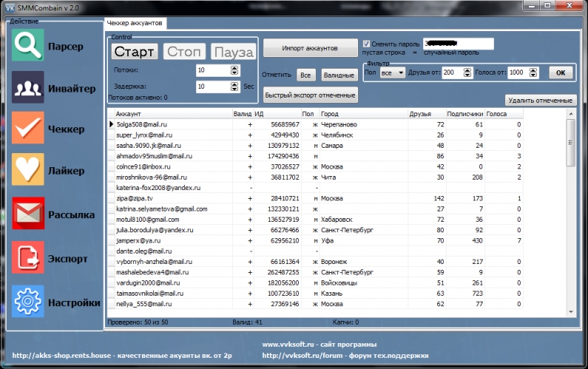
Task: Click the Старт button
Action: coord(135,51)
